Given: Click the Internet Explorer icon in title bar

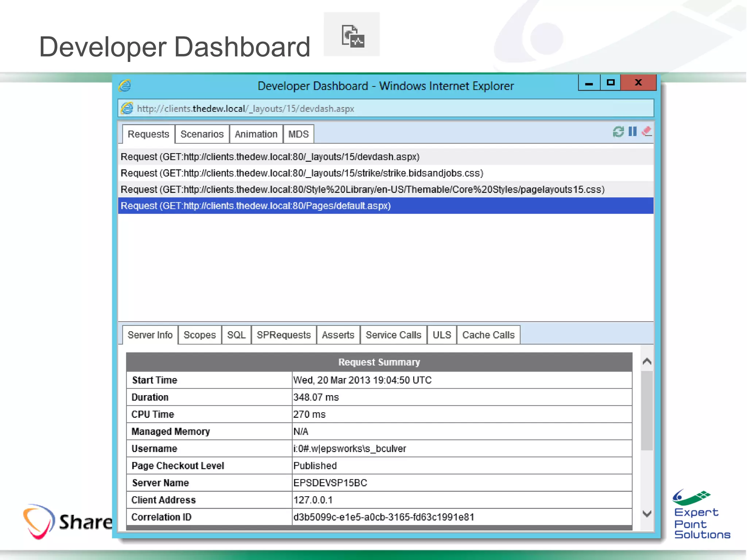Looking at the screenshot, I should (x=125, y=86).
